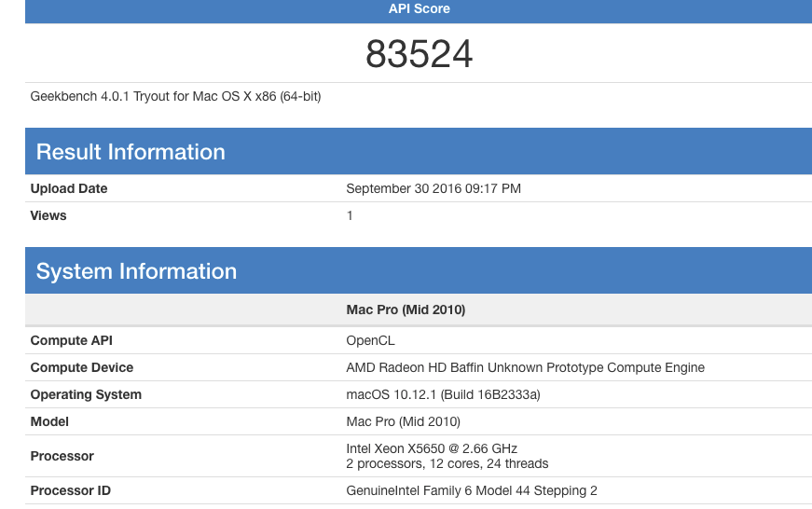Click the Compute Device label

82,367
